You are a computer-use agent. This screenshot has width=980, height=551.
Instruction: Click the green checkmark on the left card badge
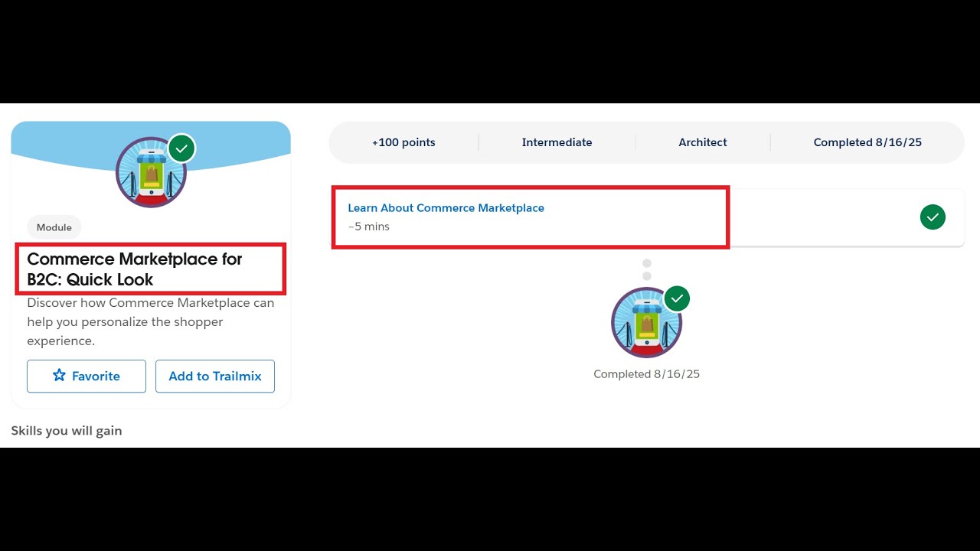181,148
